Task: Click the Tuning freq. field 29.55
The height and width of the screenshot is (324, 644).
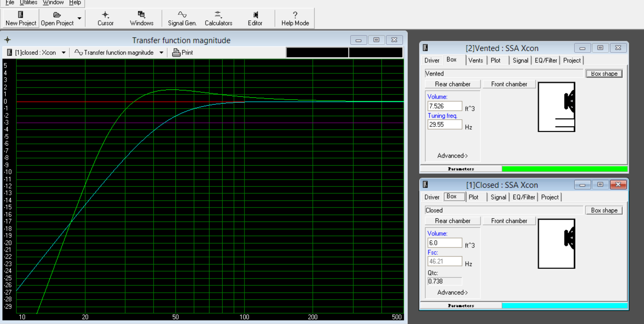Action: pos(445,124)
